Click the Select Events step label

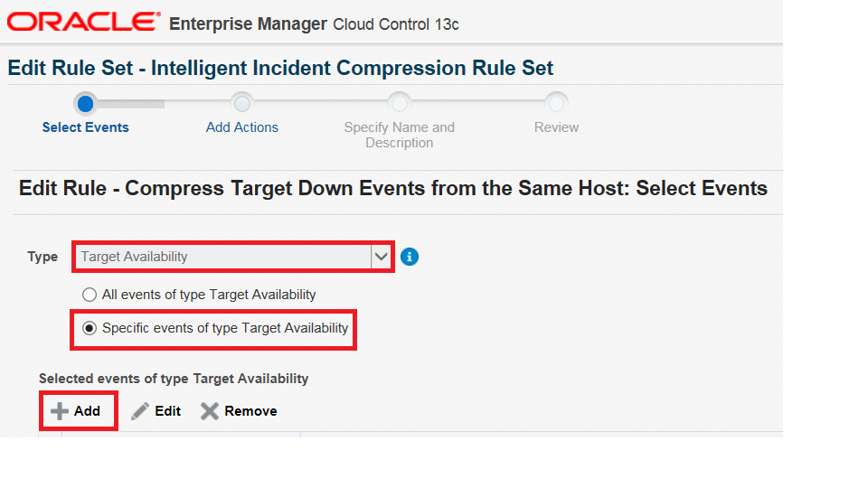85,127
